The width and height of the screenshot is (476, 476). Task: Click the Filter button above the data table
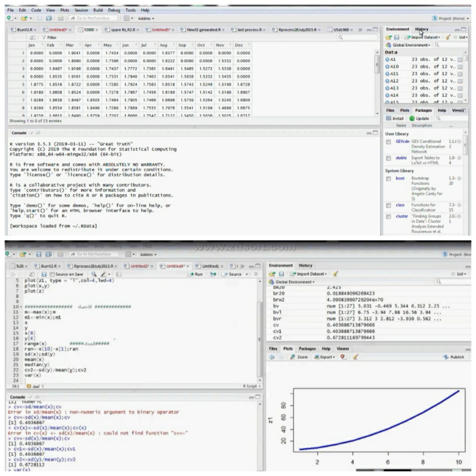49,38
